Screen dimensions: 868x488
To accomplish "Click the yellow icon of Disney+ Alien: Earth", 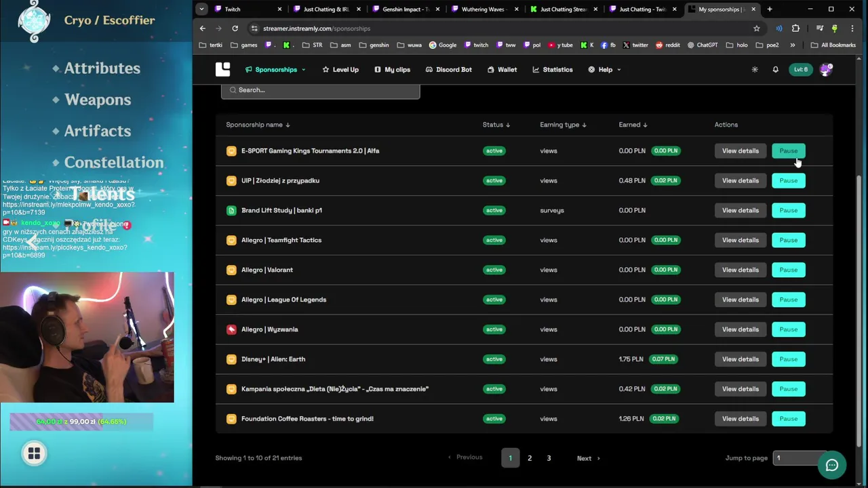I will click(231, 359).
